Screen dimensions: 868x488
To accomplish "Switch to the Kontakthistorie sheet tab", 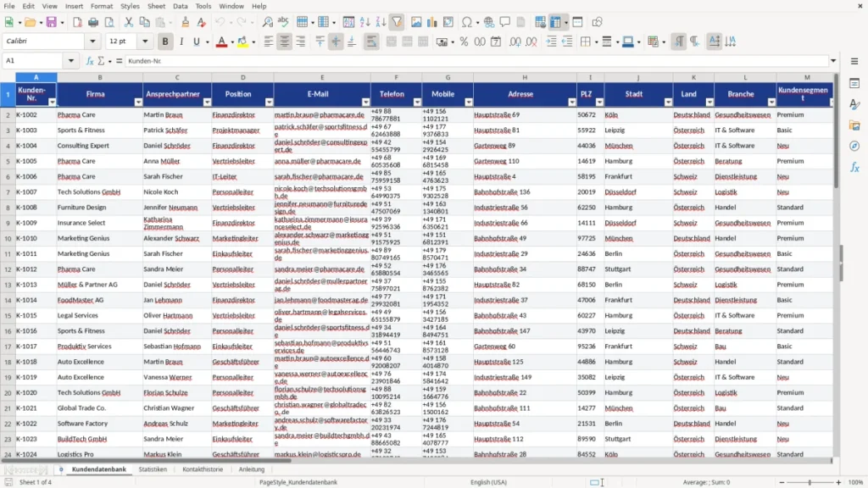I will click(203, 469).
